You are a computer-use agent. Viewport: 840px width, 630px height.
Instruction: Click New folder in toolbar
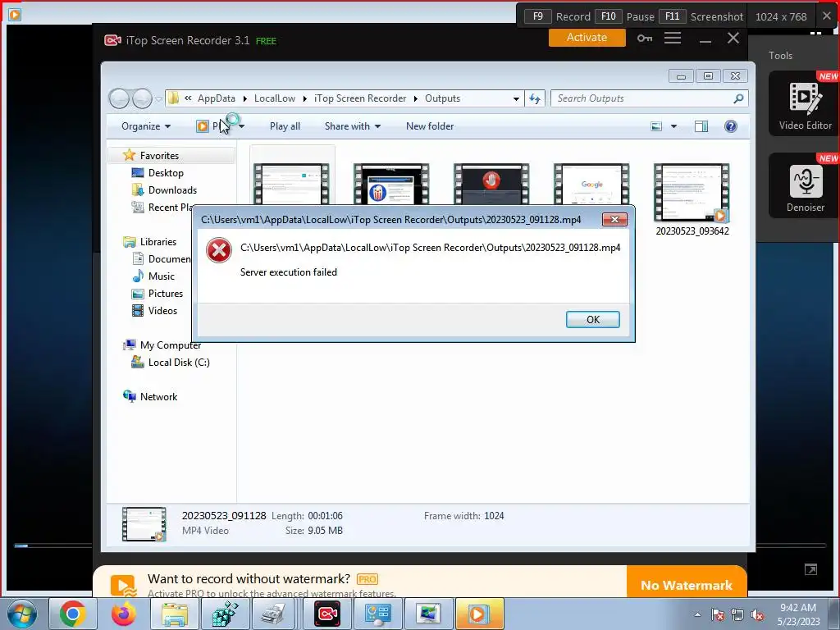coord(430,126)
